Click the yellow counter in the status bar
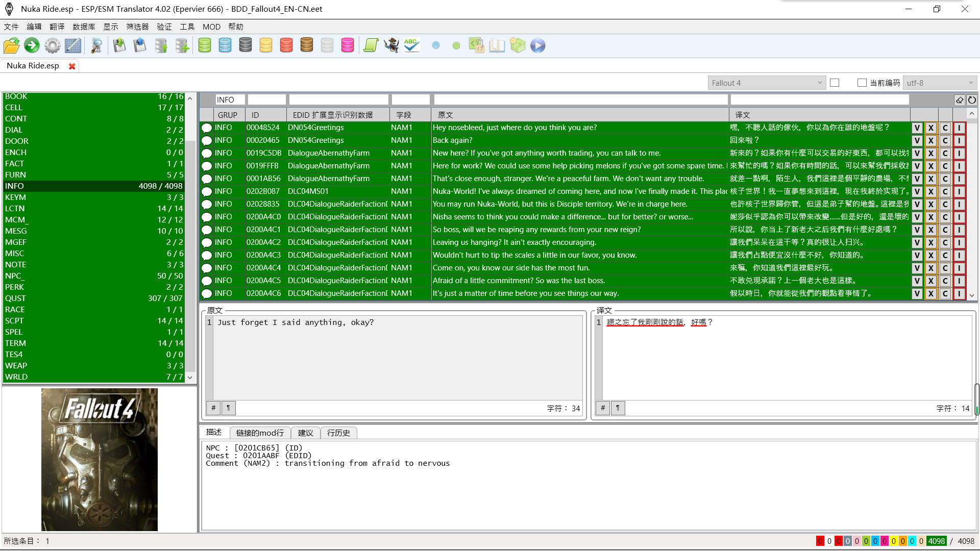This screenshot has height=551, width=980. click(x=893, y=541)
